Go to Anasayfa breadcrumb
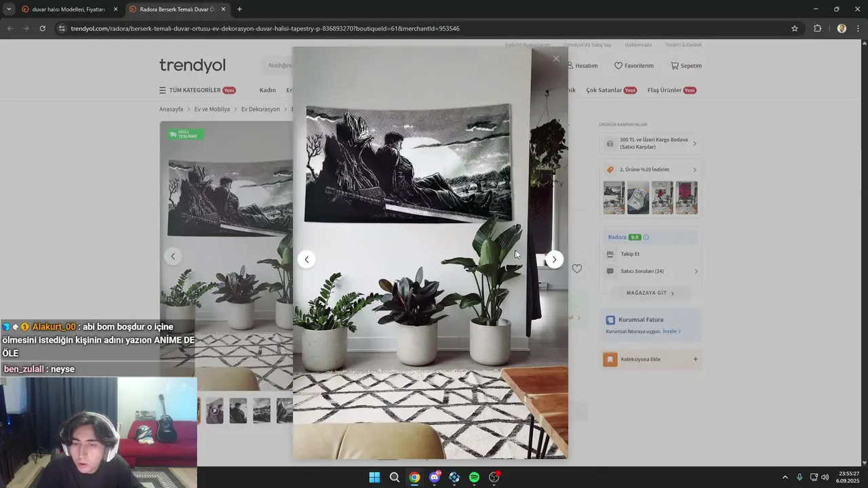Image resolution: width=868 pixels, height=488 pixels. [x=171, y=109]
